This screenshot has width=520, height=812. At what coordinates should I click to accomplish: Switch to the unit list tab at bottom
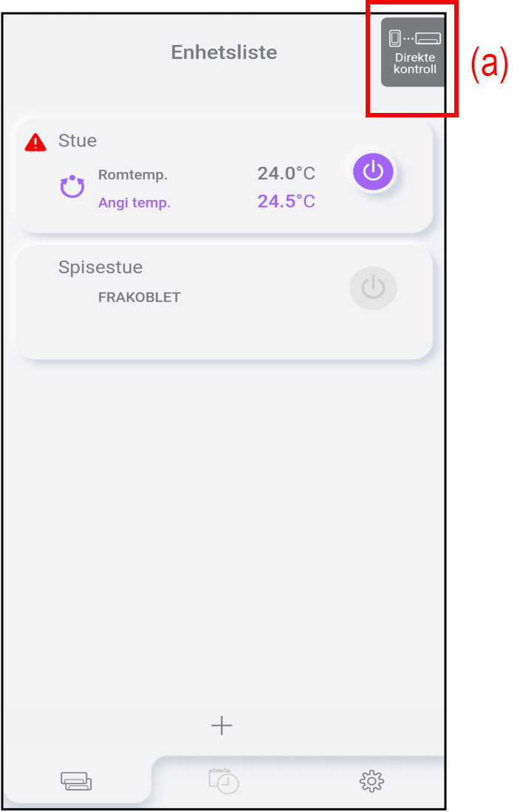[76, 780]
